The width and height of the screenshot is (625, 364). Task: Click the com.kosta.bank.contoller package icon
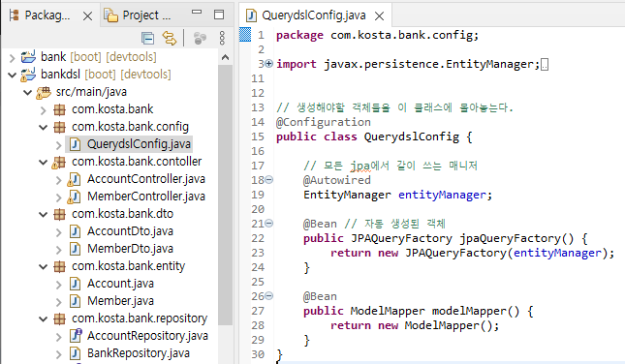pos(58,162)
